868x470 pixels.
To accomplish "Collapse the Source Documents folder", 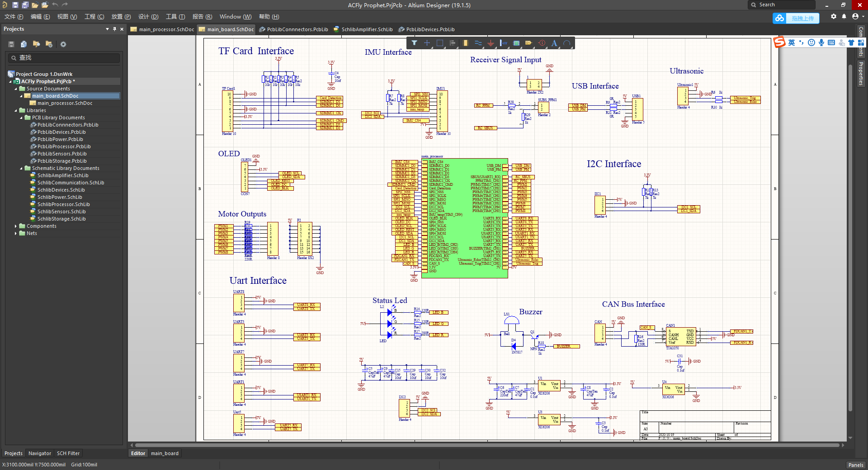I will click(x=16, y=89).
